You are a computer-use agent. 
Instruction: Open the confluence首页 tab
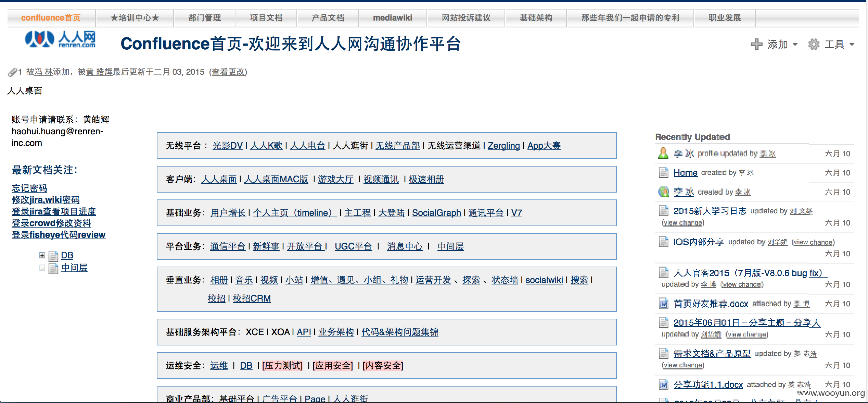click(x=51, y=18)
